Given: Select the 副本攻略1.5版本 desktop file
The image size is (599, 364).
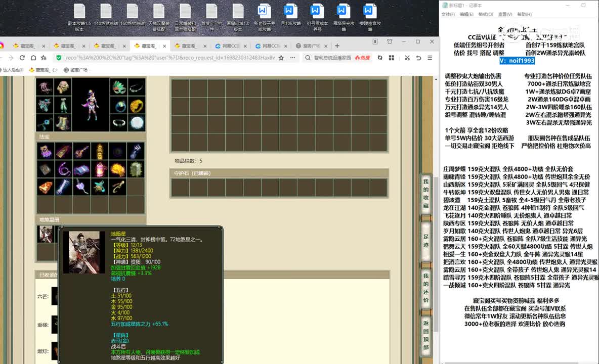Looking at the screenshot, I should [79, 17].
